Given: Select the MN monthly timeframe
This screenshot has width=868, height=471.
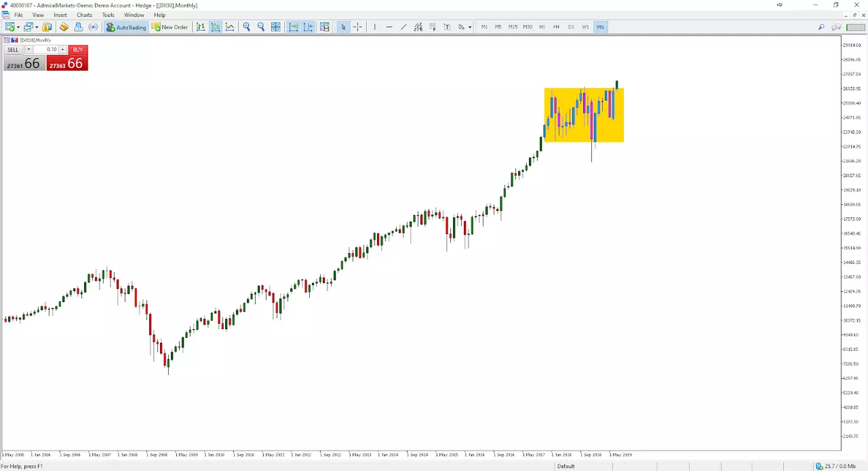Looking at the screenshot, I should pyautogui.click(x=600, y=27).
